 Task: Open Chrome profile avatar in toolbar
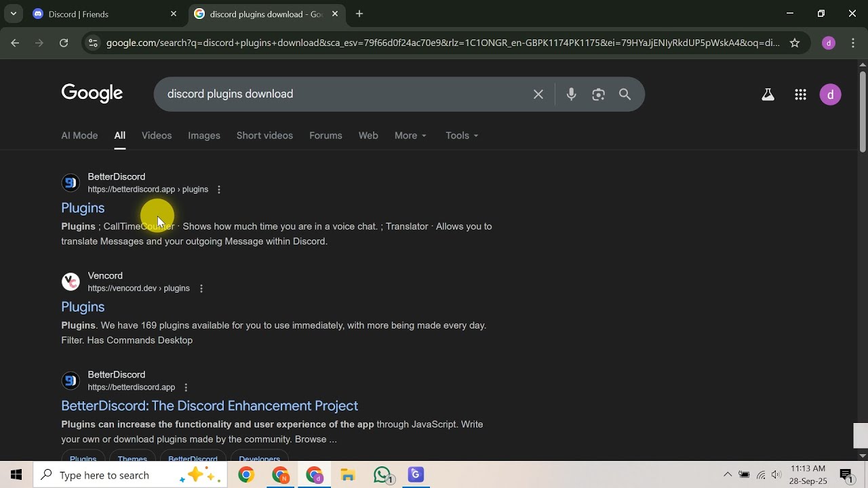[828, 43]
